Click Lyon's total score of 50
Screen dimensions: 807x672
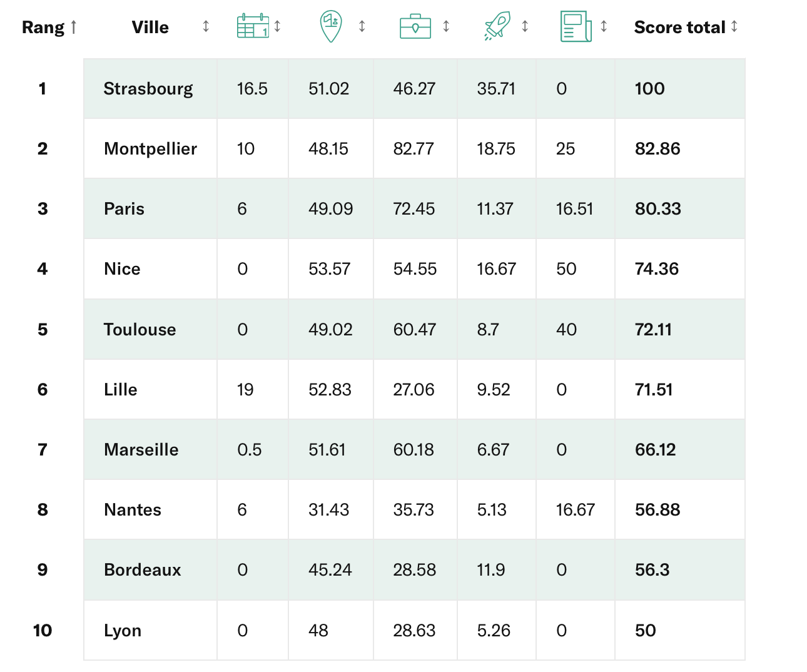[x=646, y=630]
